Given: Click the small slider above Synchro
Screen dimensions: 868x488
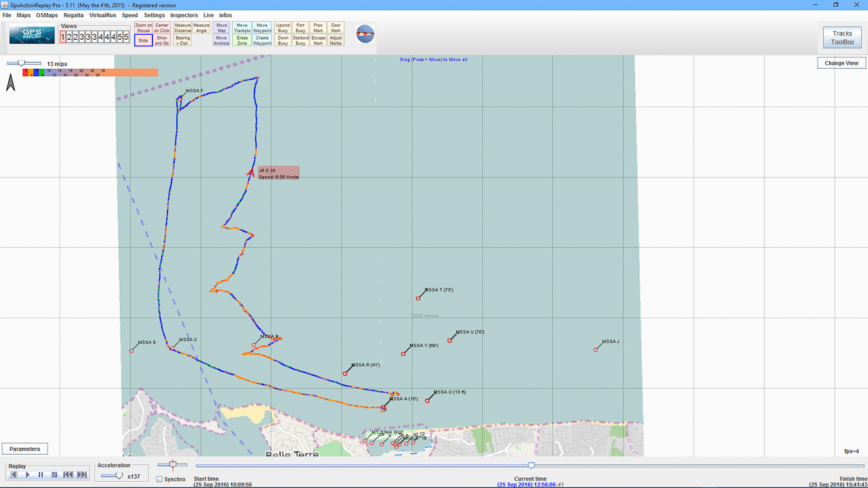Looking at the screenshot, I should coord(172,466).
